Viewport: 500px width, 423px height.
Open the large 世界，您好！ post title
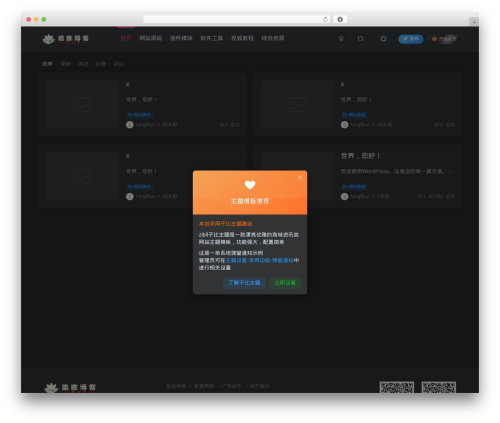pos(360,156)
